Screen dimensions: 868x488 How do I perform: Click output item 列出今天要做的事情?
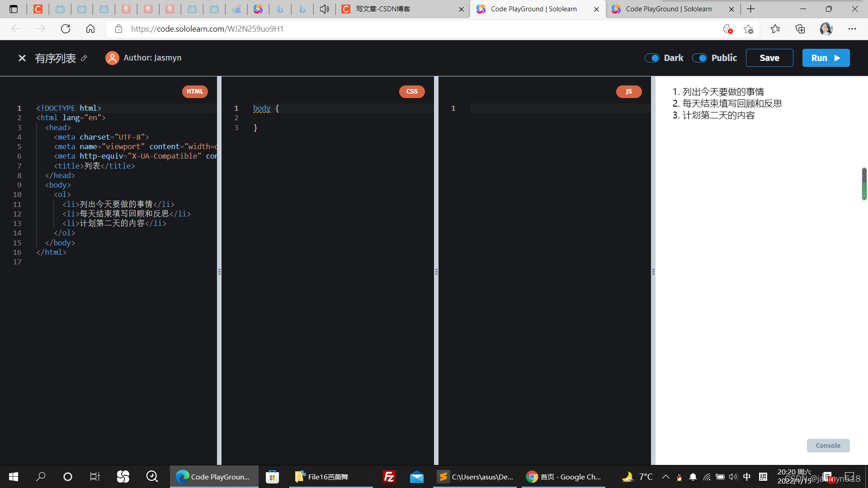coord(723,92)
